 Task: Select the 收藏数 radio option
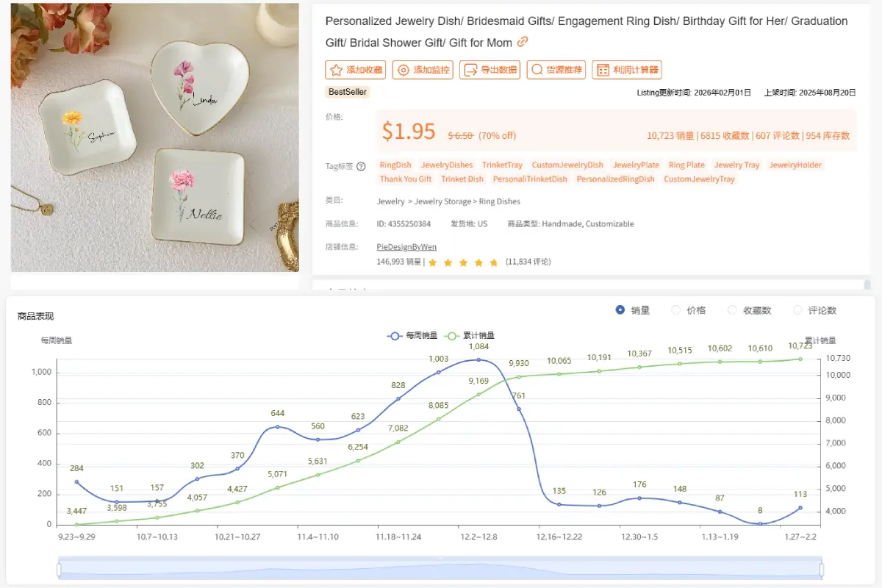click(x=732, y=310)
